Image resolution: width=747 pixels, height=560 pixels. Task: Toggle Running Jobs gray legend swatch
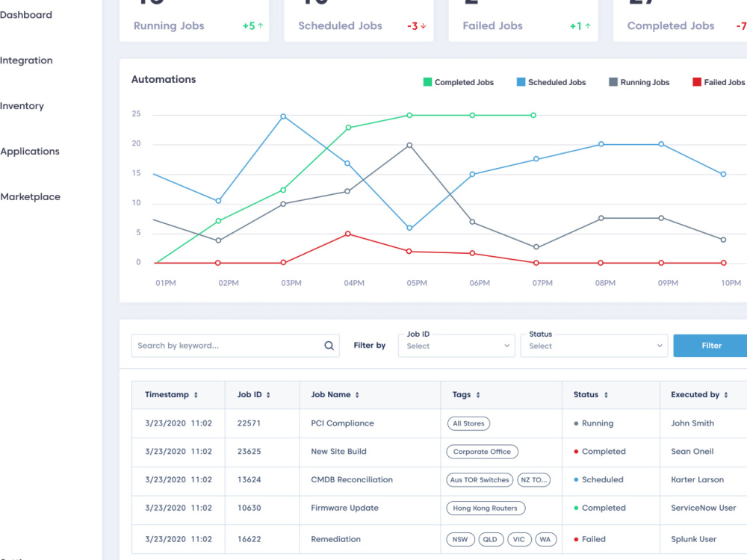pyautogui.click(x=613, y=82)
